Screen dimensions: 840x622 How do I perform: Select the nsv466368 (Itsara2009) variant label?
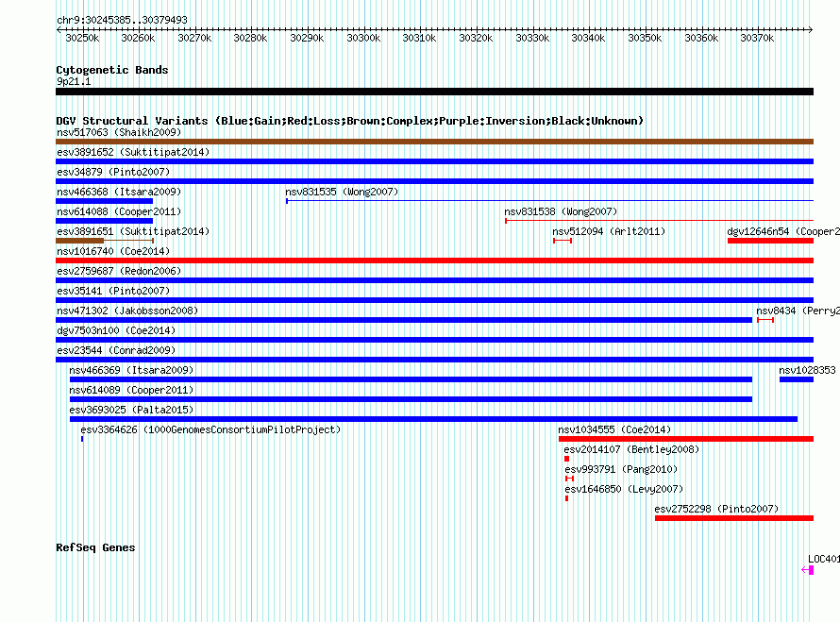click(x=119, y=192)
